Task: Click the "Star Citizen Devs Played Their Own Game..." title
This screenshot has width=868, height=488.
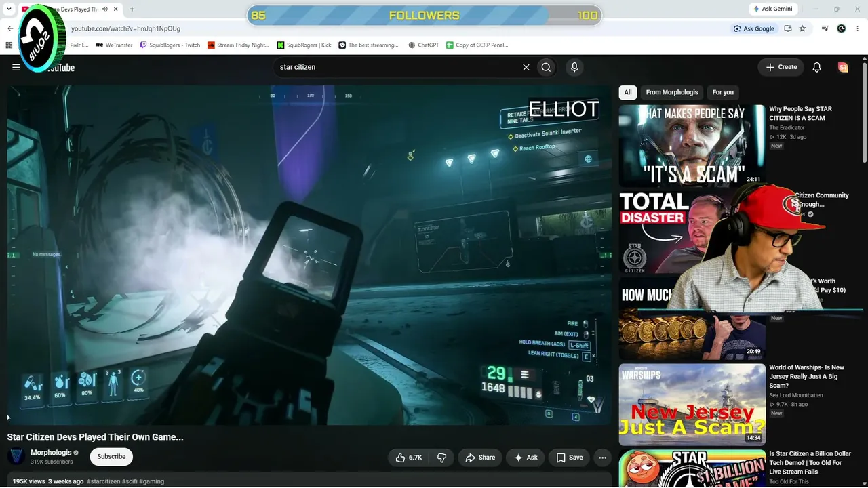Action: [96, 437]
